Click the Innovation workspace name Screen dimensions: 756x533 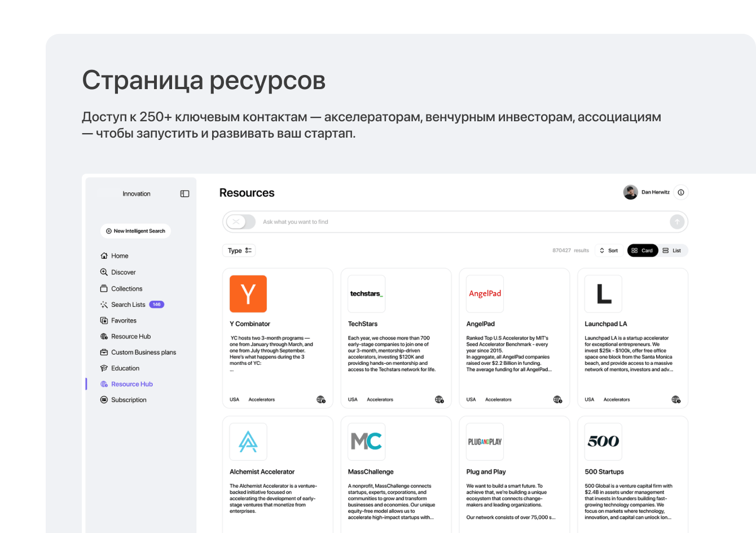click(137, 193)
